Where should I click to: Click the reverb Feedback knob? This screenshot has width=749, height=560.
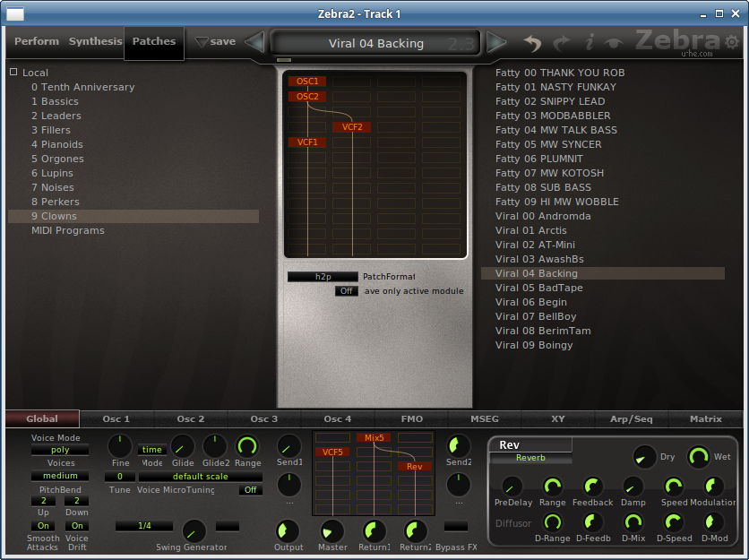pyautogui.click(x=592, y=487)
